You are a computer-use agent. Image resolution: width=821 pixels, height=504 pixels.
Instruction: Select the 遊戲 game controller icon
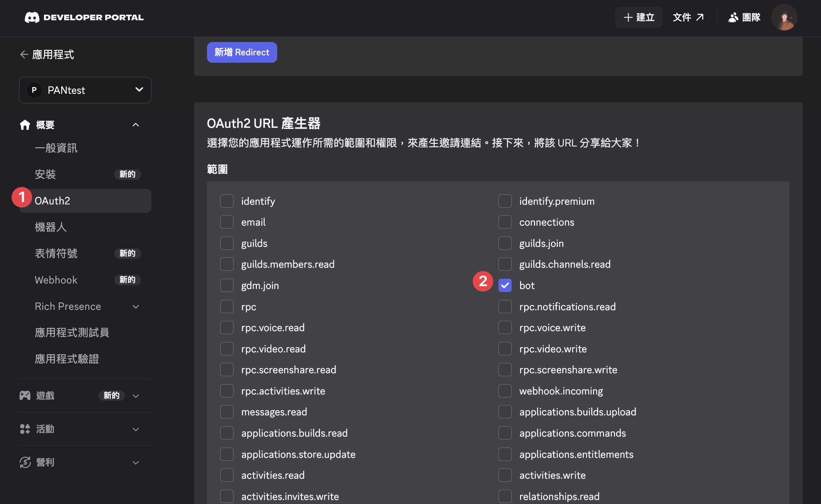pos(25,395)
